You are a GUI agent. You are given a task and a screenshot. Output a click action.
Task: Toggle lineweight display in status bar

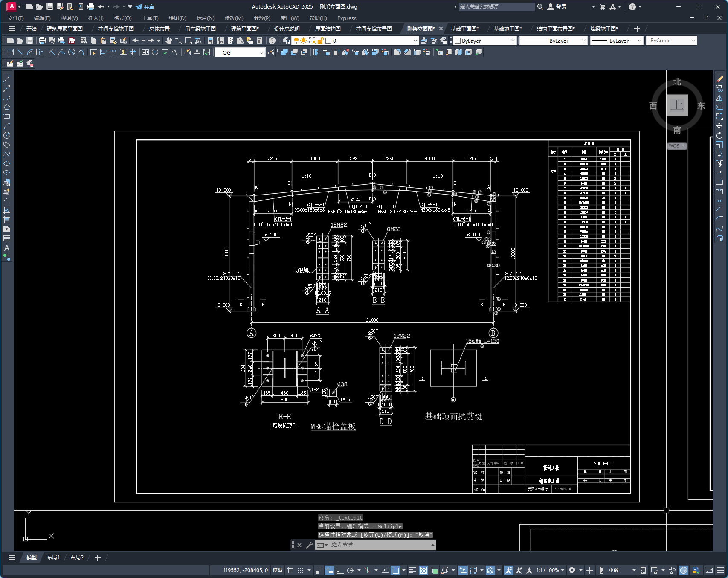(x=412, y=570)
